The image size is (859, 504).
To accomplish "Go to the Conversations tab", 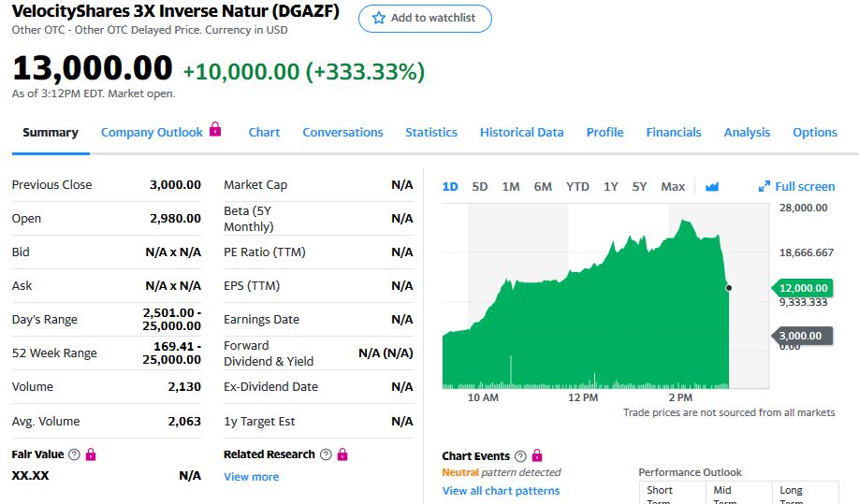I will [342, 133].
